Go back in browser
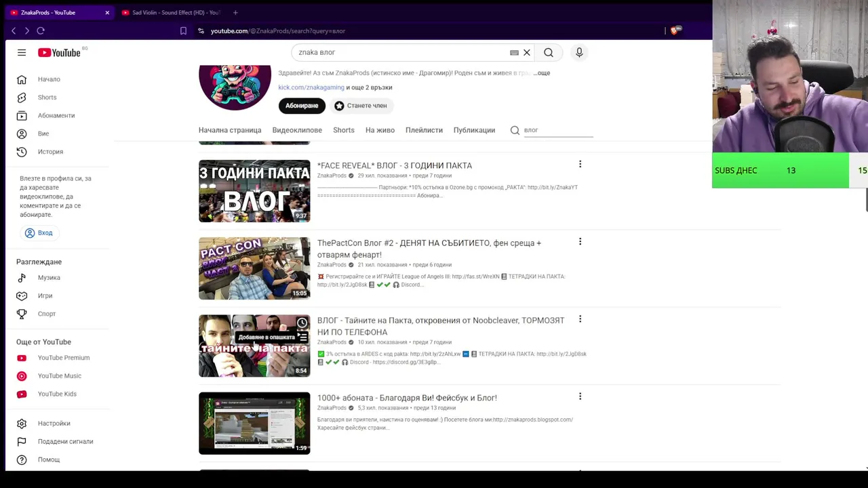 (x=14, y=30)
